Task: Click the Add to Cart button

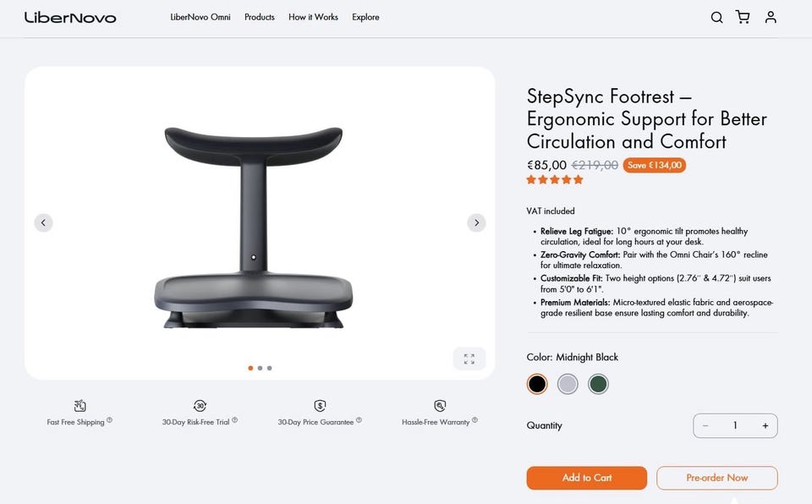Action: (586, 478)
